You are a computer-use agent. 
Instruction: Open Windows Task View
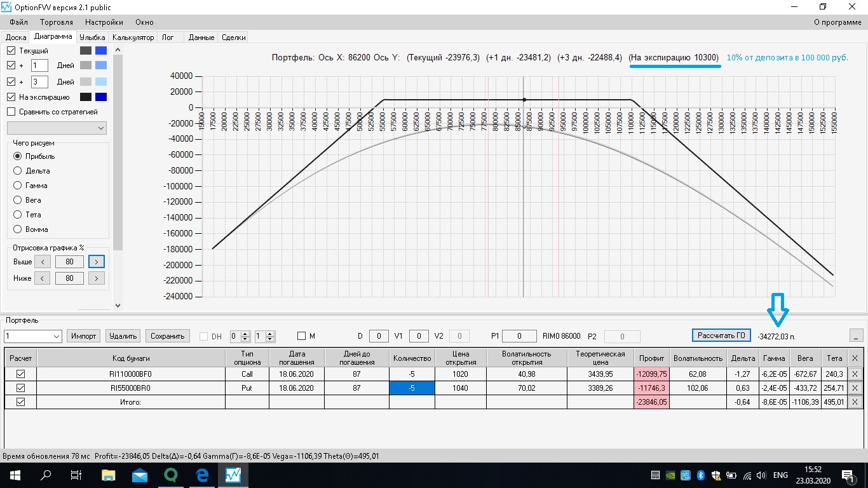click(76, 475)
